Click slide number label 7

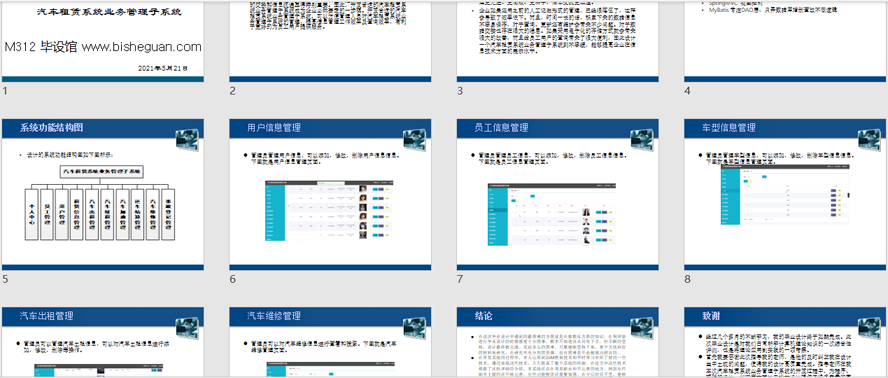[460, 279]
